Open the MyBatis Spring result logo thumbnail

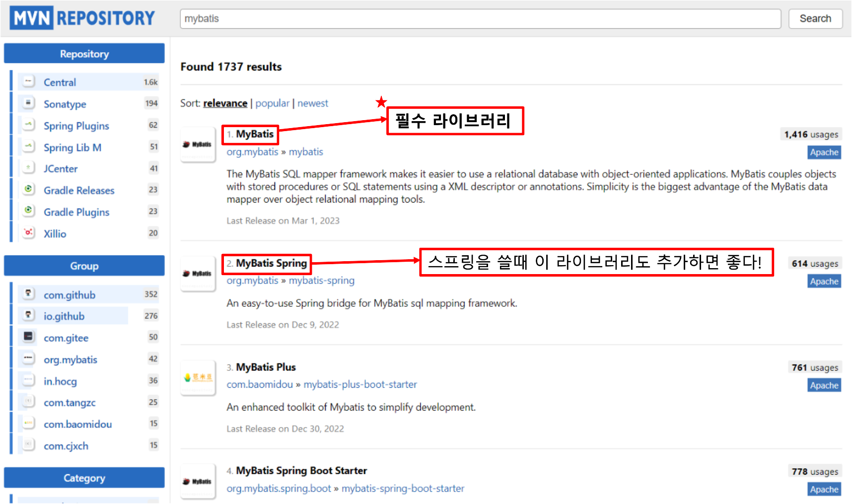click(198, 274)
